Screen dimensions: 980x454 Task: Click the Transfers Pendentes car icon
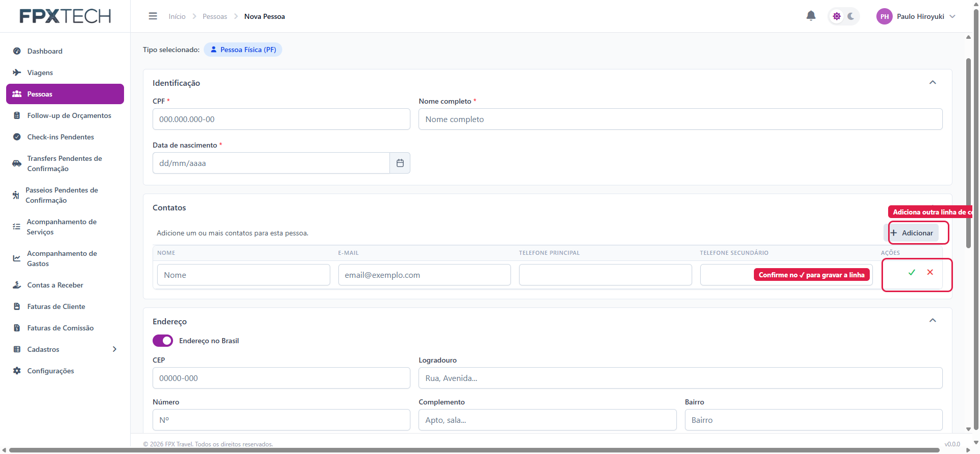coord(17,163)
